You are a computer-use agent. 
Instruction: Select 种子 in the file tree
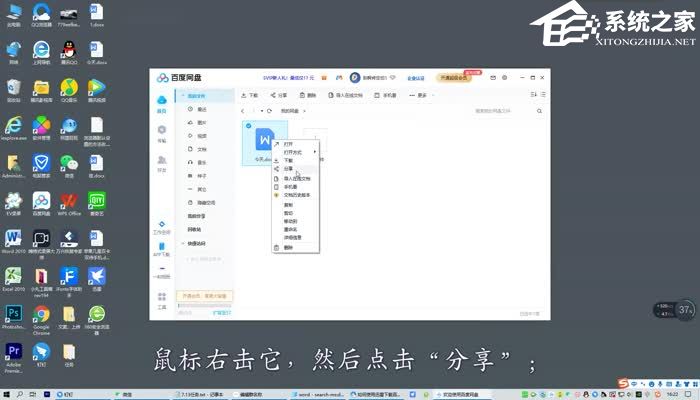(x=204, y=176)
